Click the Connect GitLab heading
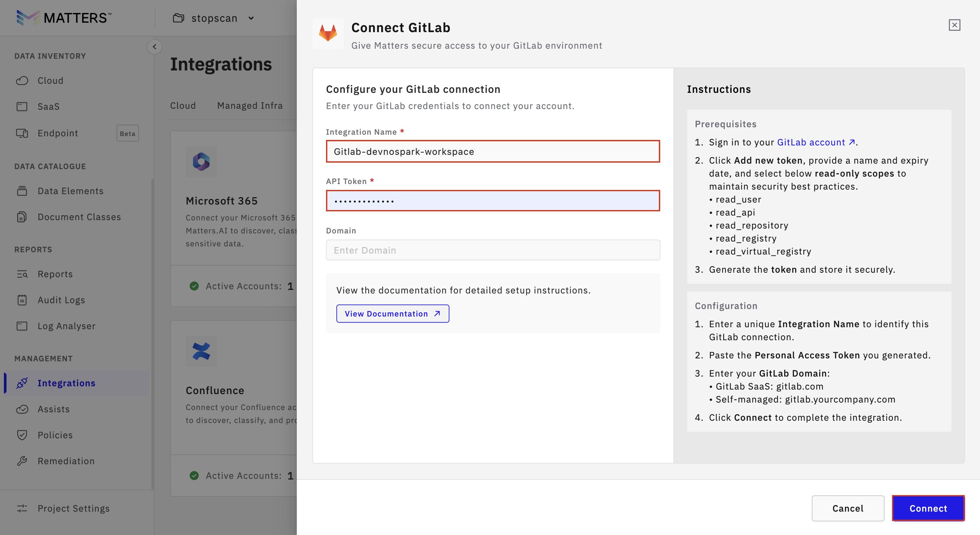The image size is (980, 535). (401, 27)
